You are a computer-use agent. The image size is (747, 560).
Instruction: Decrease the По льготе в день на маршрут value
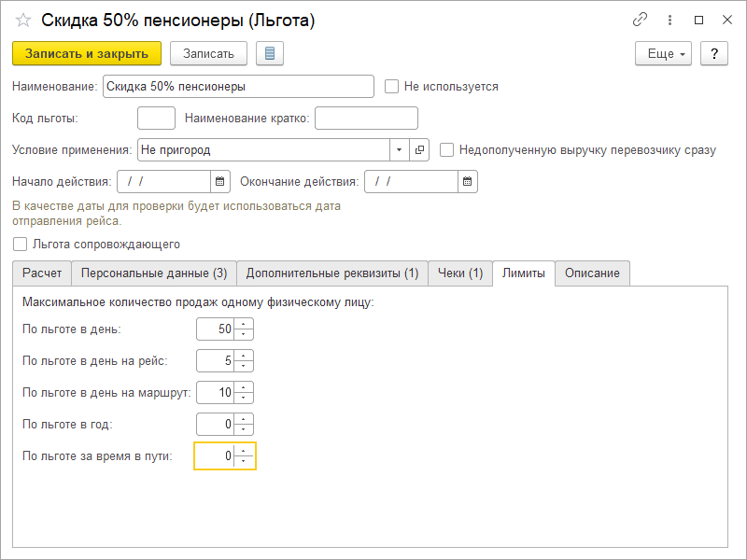(244, 398)
